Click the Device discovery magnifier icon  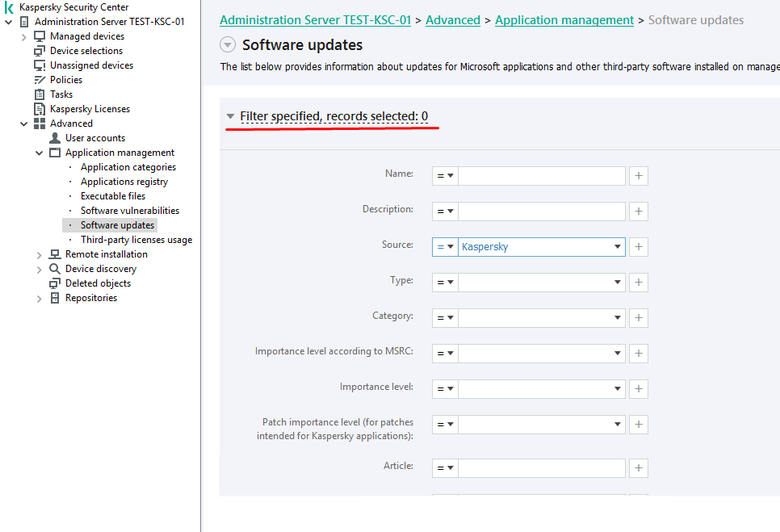55,269
